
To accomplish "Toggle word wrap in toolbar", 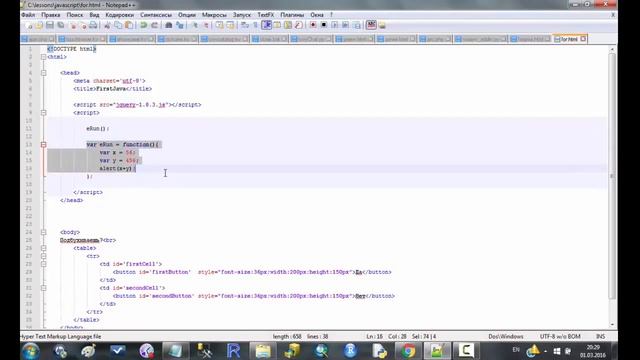I will coord(245,25).
